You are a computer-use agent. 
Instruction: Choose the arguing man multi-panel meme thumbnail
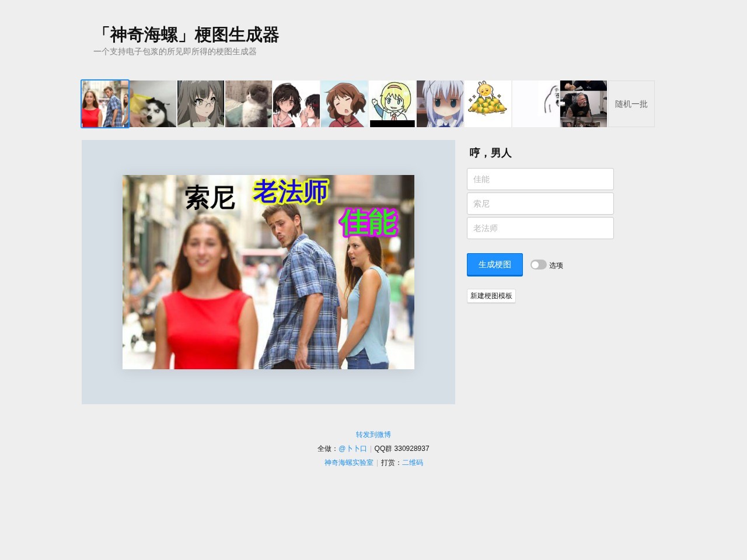(584, 104)
